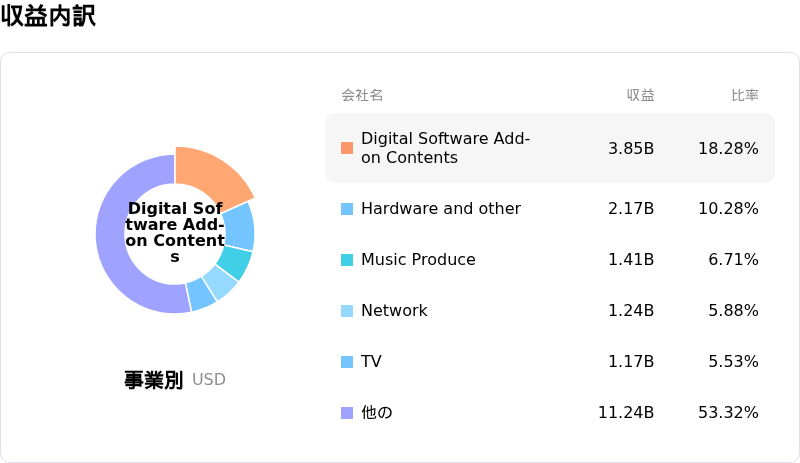800x463 pixels.
Task: Click the 収益内訳 heading
Action: pyautogui.click(x=48, y=15)
